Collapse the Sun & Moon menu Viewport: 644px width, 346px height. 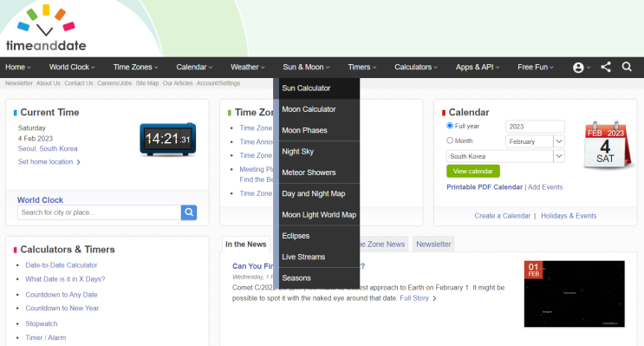(306, 67)
